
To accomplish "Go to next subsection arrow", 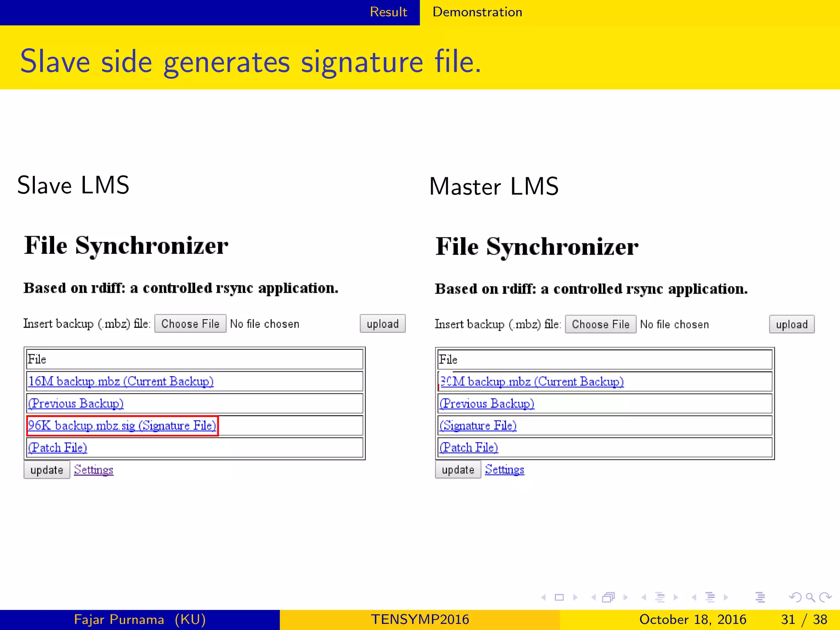I will point(676,597).
